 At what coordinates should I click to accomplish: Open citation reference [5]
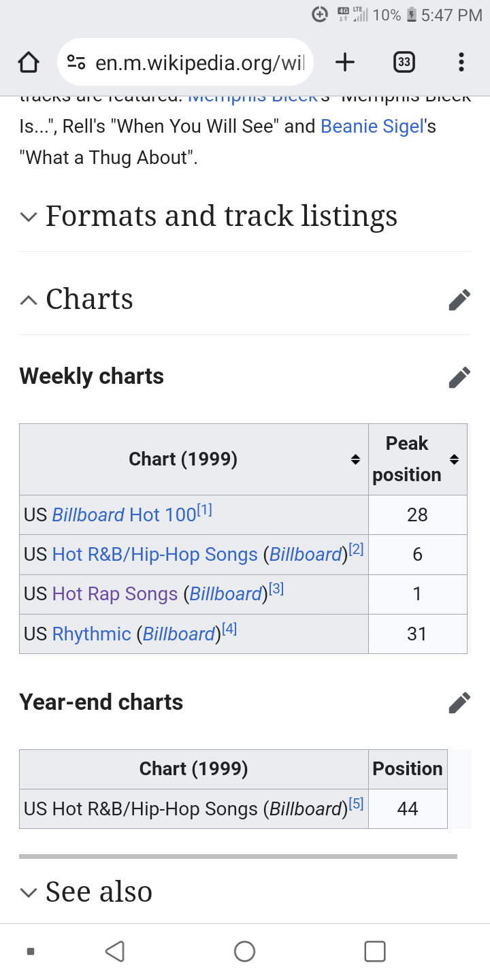coord(356,804)
